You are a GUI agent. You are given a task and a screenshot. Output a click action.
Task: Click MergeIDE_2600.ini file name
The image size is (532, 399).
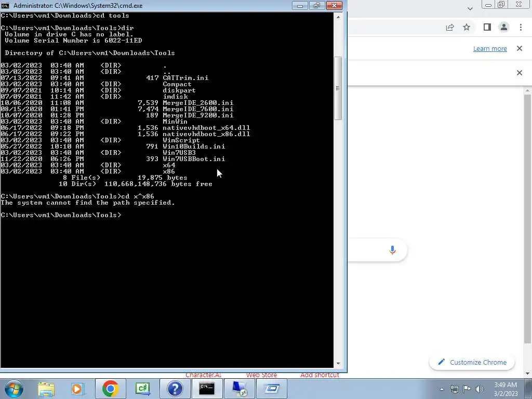coord(198,103)
